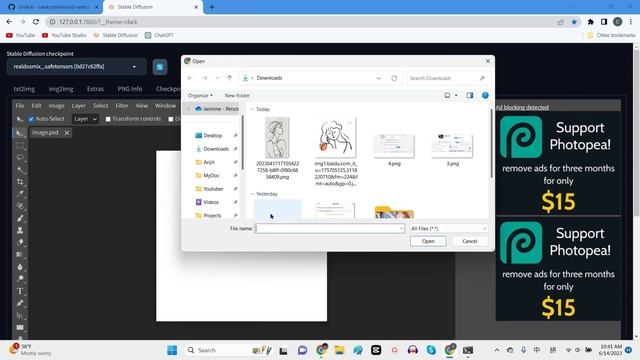
Task: Switch to the txt2img tab
Action: pos(24,89)
